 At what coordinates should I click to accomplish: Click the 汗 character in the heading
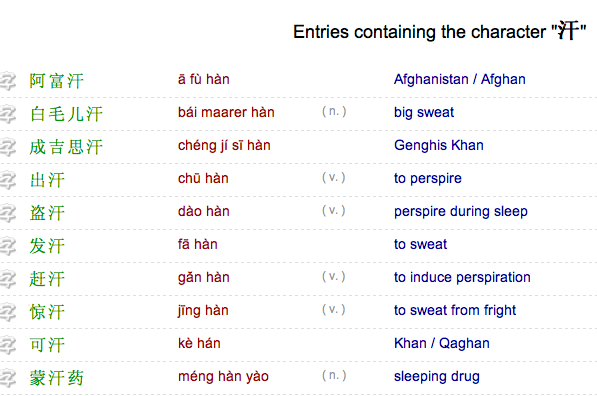pos(568,30)
